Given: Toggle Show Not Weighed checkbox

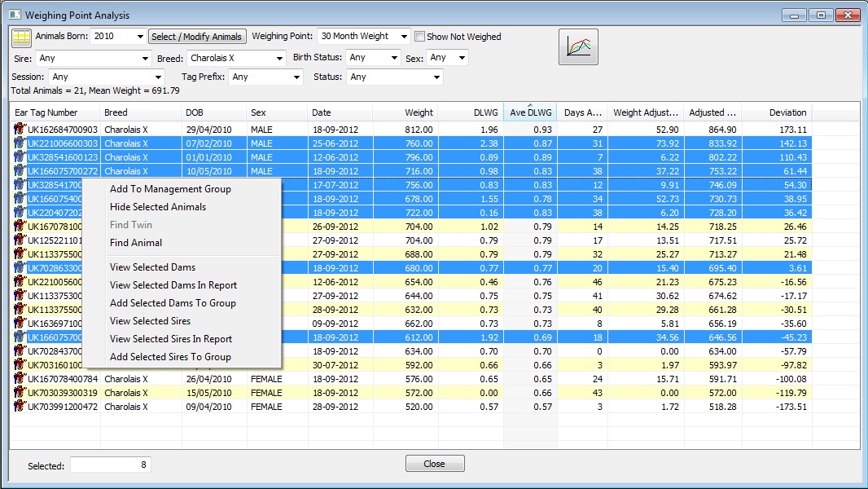Looking at the screenshot, I should pos(419,37).
